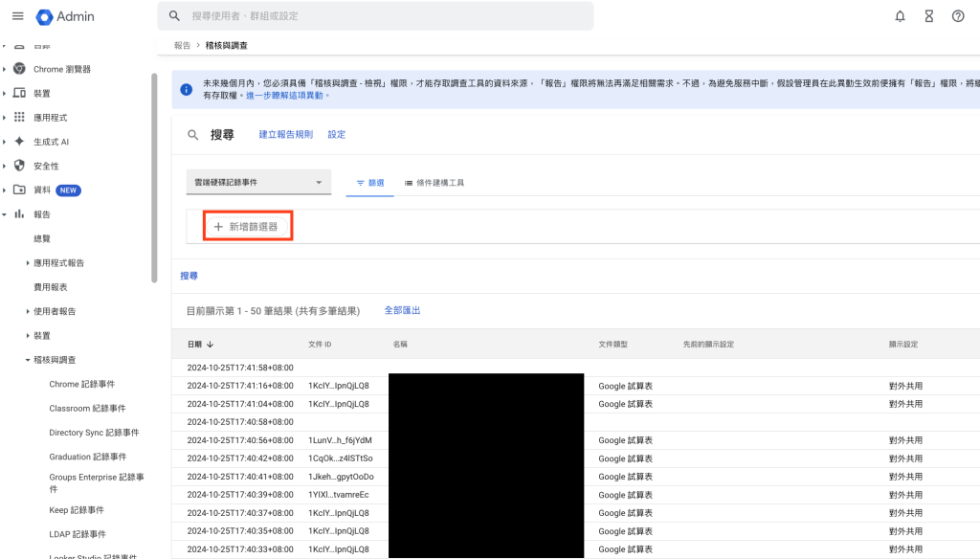Click the date 2024-10-25T17:41:58+08:00
Viewport: 980px width, 559px height.
click(x=240, y=368)
